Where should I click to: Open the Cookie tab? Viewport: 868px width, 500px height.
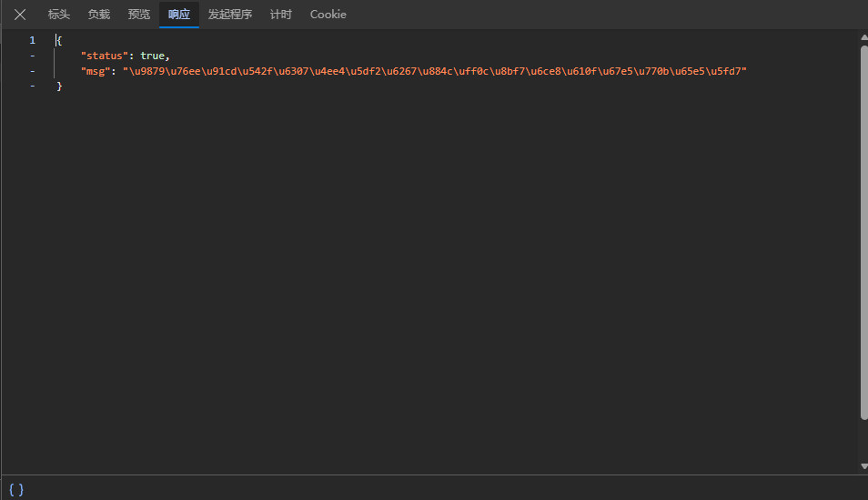point(328,15)
